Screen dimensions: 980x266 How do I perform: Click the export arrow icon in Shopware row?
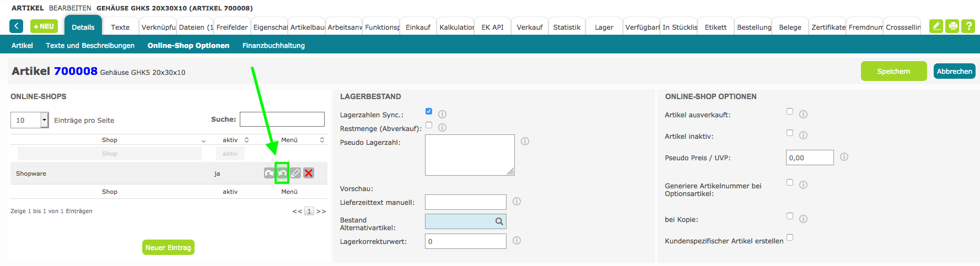(269, 173)
